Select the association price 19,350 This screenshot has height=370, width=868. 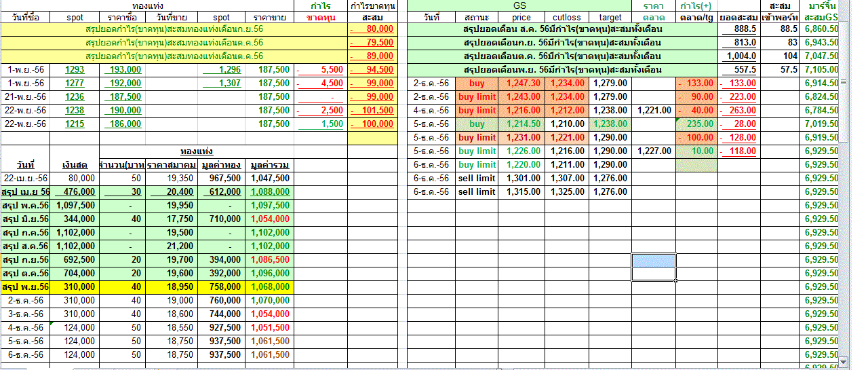(173, 179)
